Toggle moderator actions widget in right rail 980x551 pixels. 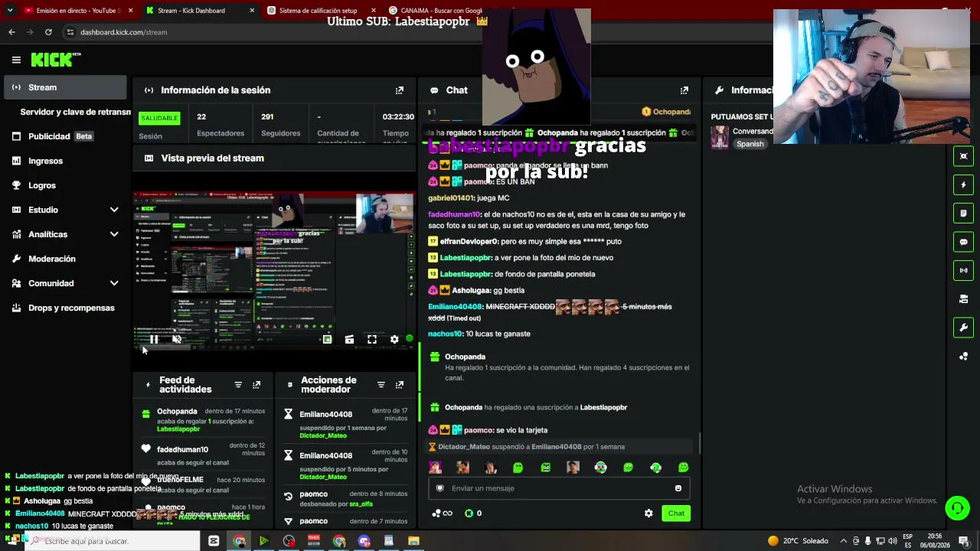[963, 213]
